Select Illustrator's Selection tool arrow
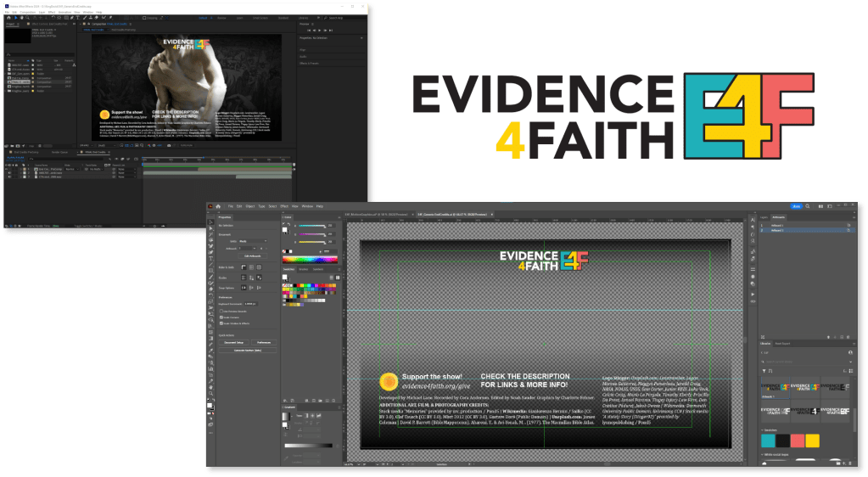868x477 pixels. point(211,222)
